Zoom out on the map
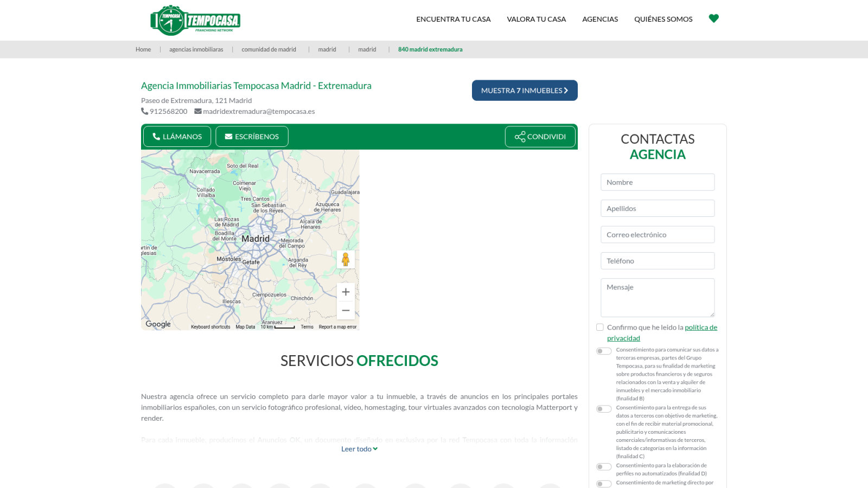The width and height of the screenshot is (868, 488). pos(346,310)
